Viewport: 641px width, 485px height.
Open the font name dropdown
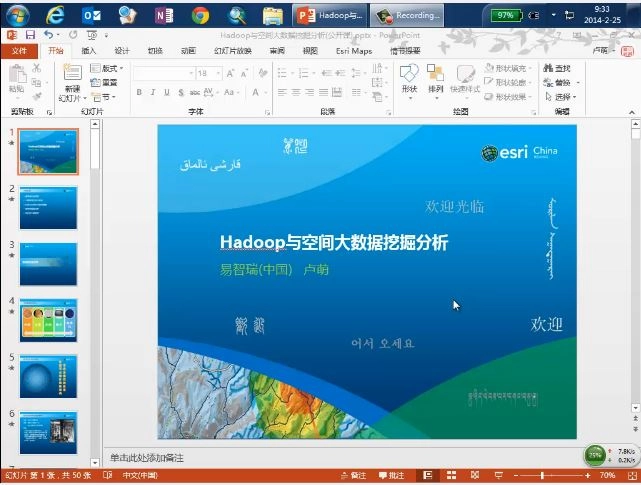click(191, 74)
